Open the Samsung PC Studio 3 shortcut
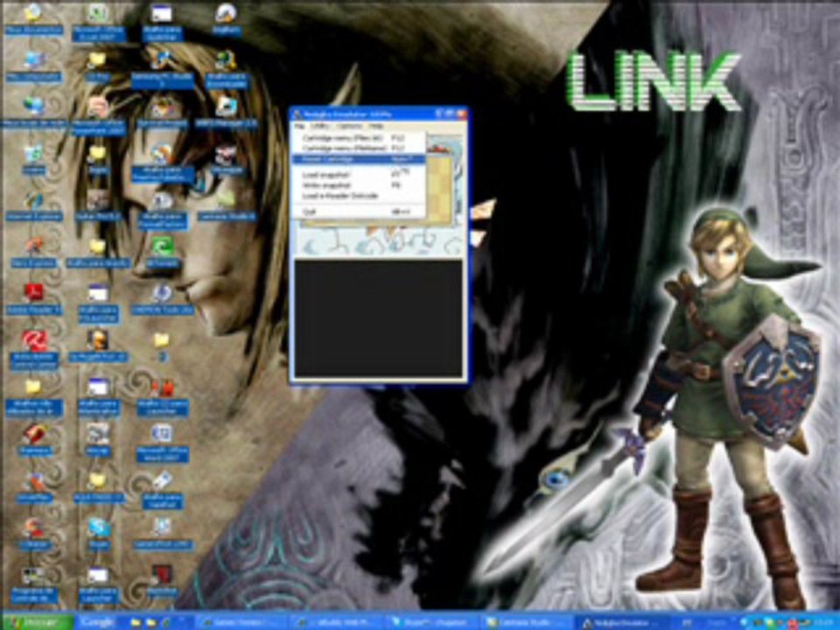The image size is (840, 630). pos(162,70)
